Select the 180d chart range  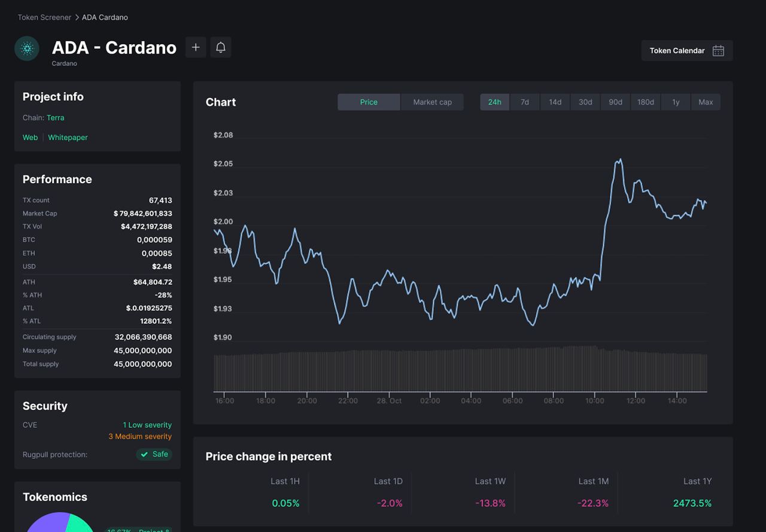click(x=646, y=102)
